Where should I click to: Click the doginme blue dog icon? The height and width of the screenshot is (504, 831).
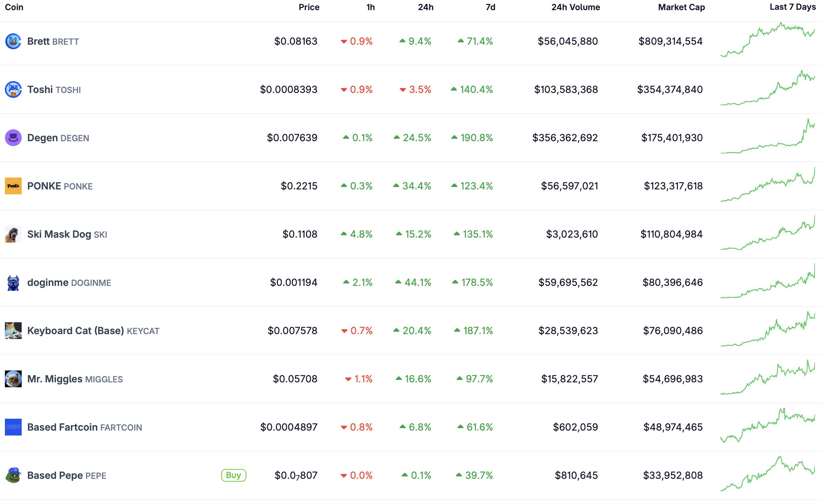(13, 283)
